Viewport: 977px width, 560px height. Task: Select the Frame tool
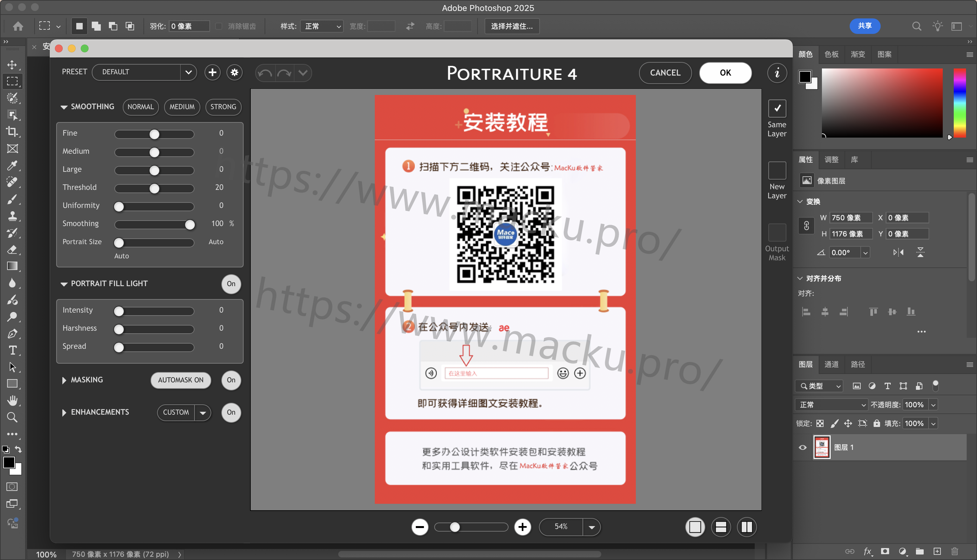pos(12,149)
